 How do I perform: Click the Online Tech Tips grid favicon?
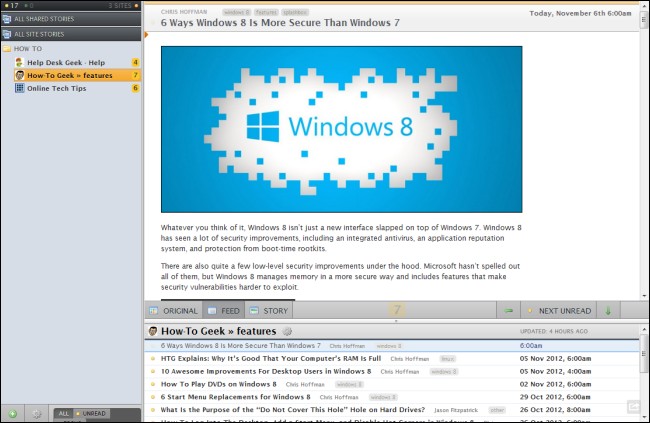click(19, 88)
